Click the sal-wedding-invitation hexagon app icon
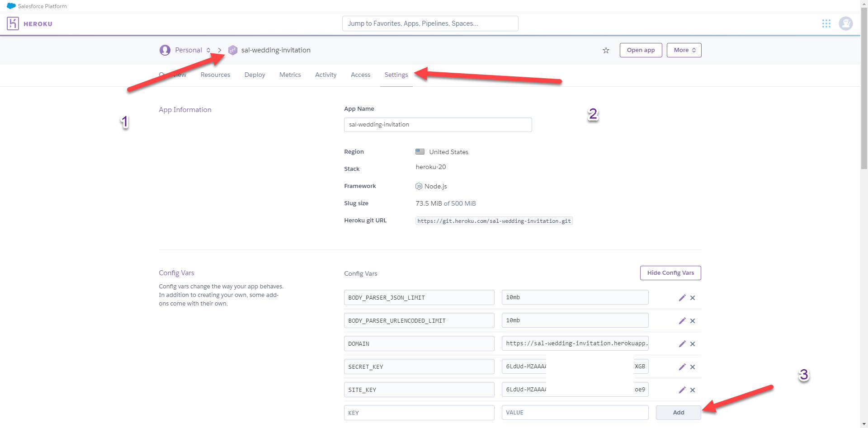The height and width of the screenshot is (428, 868). pos(232,50)
